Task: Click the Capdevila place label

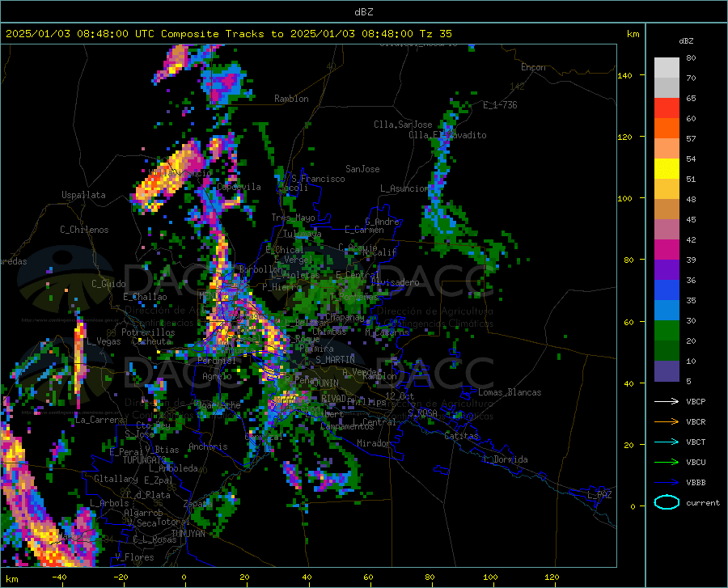Action: (x=239, y=187)
